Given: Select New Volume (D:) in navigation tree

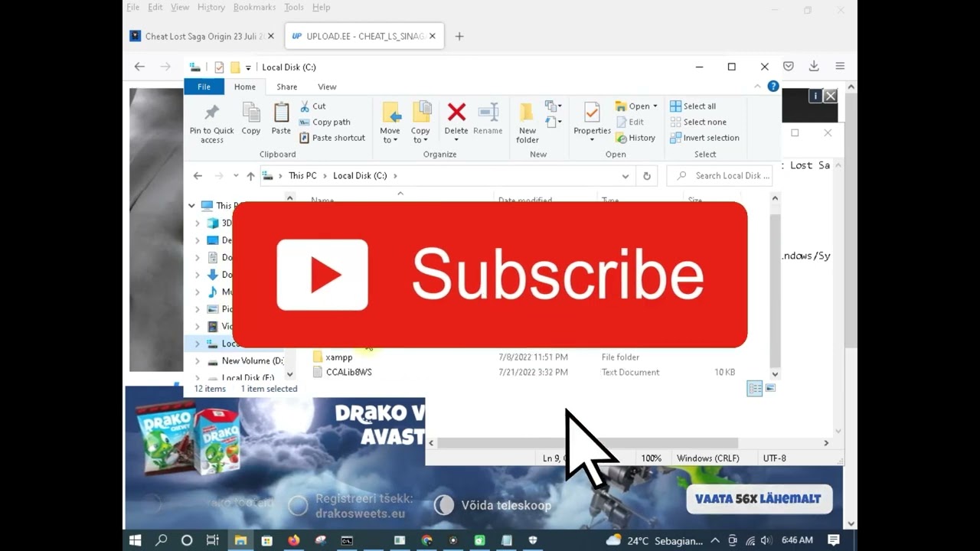Looking at the screenshot, I should (252, 360).
